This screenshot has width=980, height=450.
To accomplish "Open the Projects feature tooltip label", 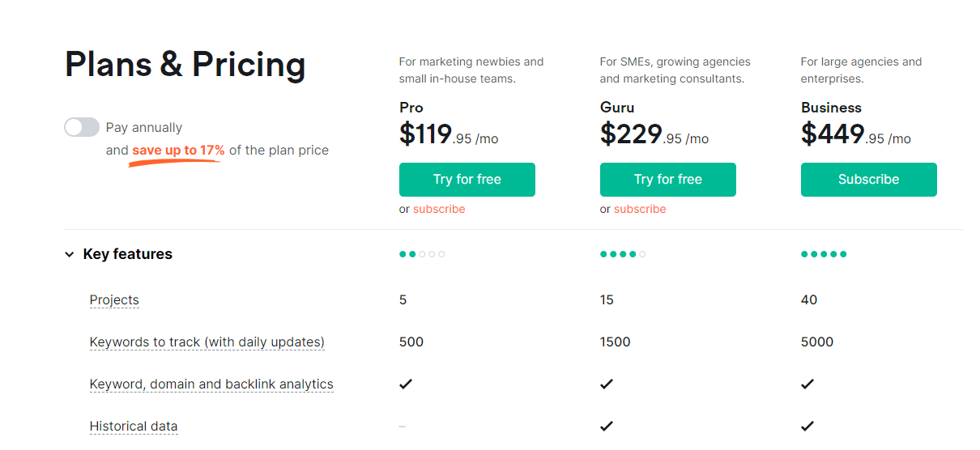I will (114, 300).
